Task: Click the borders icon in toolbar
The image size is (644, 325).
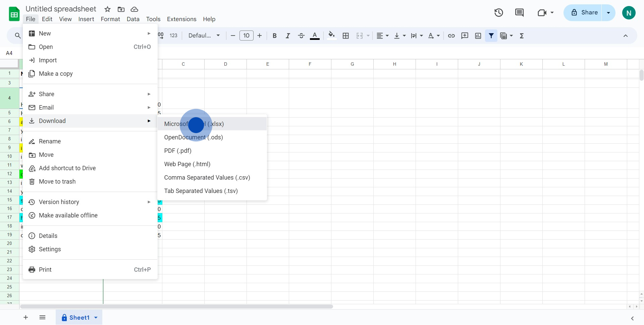Action: pos(346,36)
